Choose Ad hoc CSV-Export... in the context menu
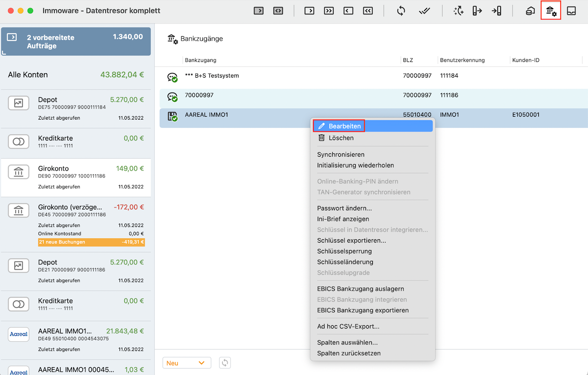This screenshot has width=588, height=375. coord(372,326)
